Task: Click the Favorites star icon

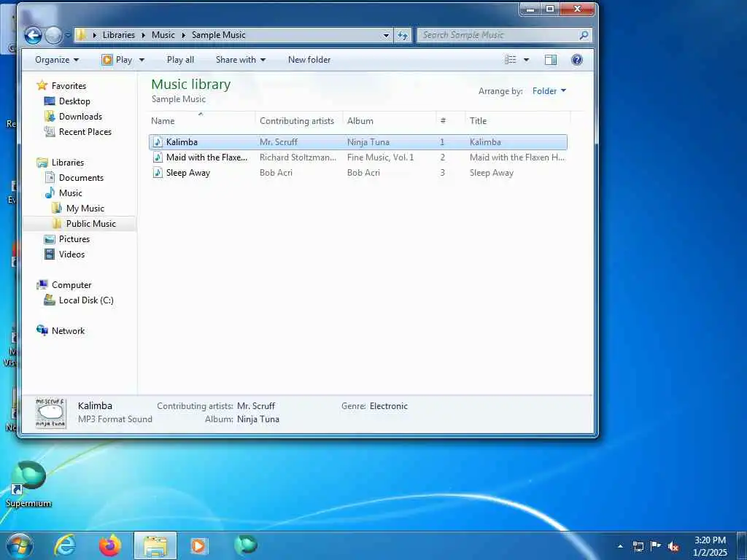Action: coord(42,85)
